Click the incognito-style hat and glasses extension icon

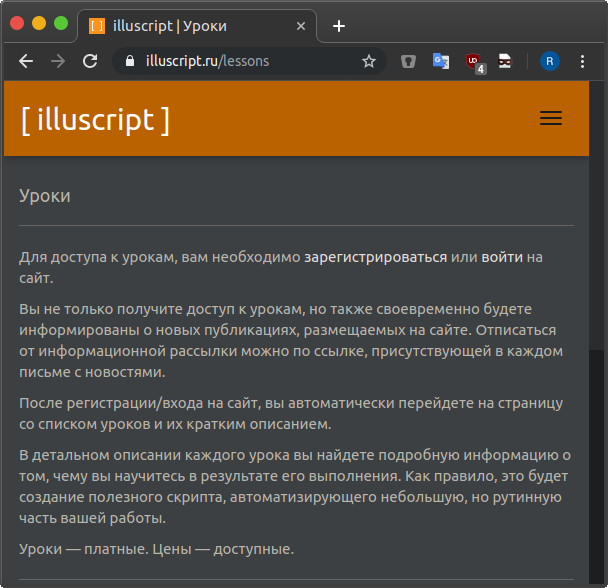(504, 61)
